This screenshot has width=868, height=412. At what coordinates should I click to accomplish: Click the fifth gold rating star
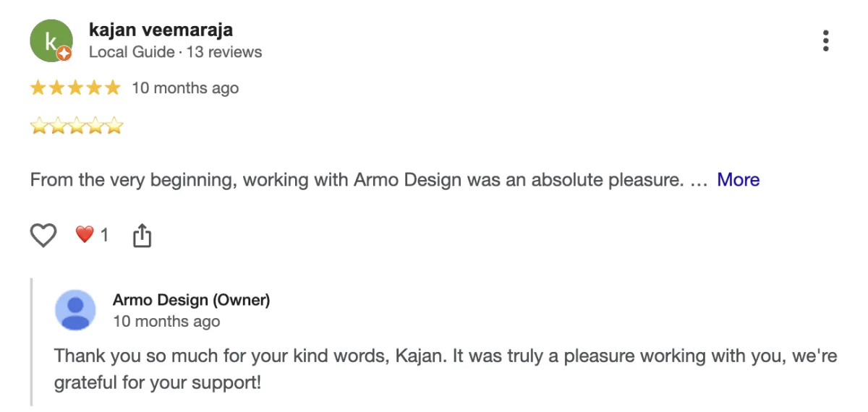pos(112,88)
